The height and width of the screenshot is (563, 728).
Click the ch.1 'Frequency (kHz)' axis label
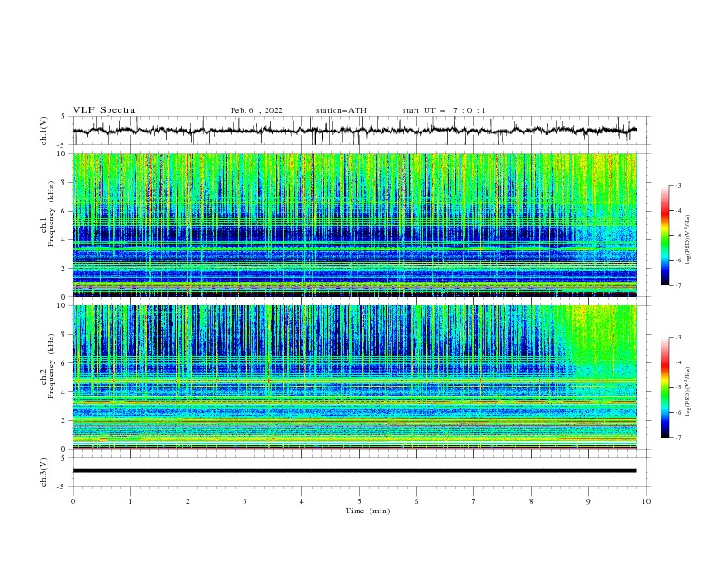click(51, 214)
